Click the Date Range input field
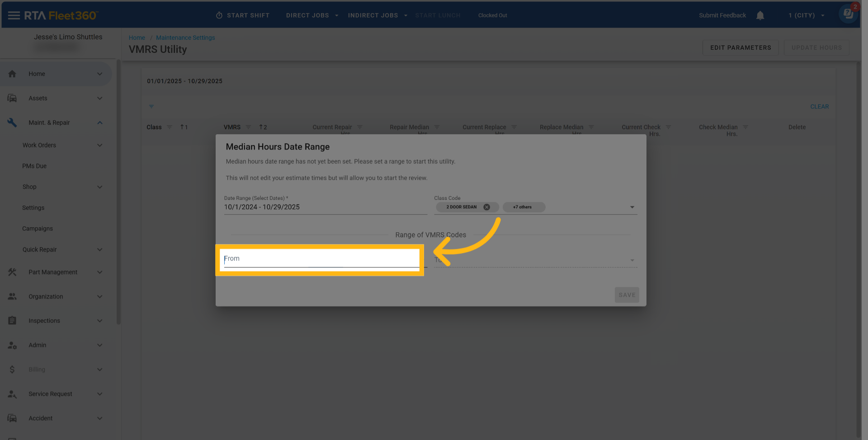 [325, 207]
